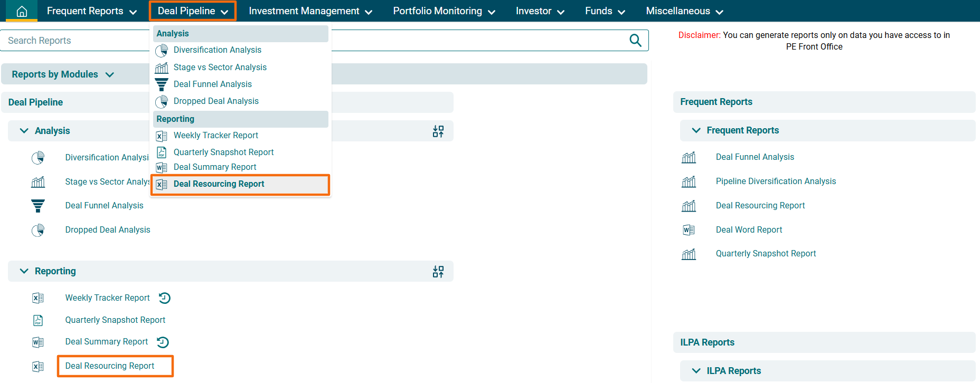Click the pie chart icon beside Dropped Deal Analysis in list
This screenshot has height=383, width=980.
tap(38, 230)
